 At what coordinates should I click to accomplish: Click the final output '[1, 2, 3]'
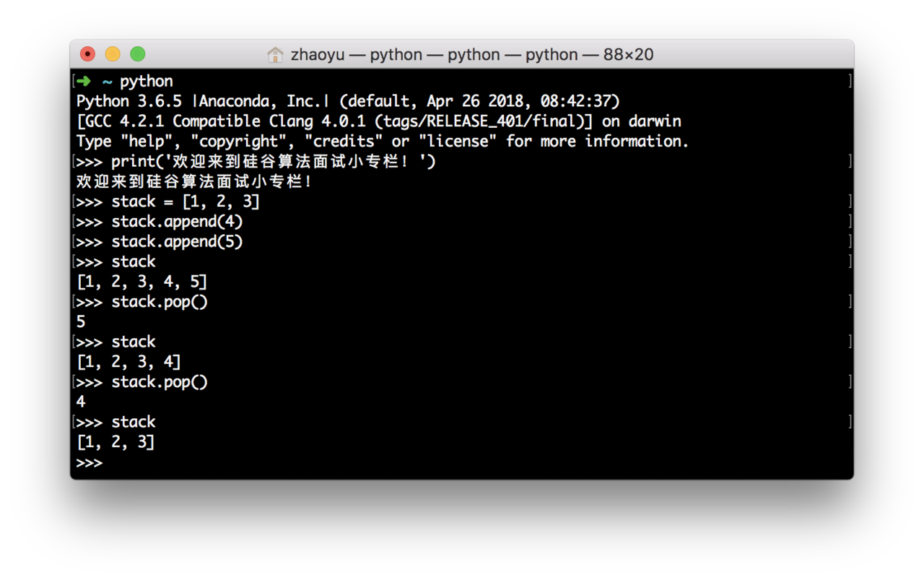click(x=115, y=442)
